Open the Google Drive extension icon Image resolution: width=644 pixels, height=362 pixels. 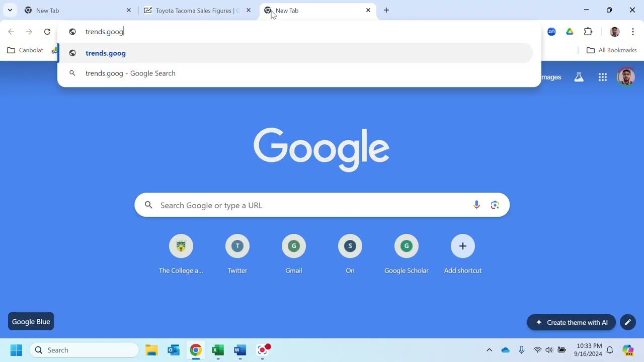pos(570,32)
